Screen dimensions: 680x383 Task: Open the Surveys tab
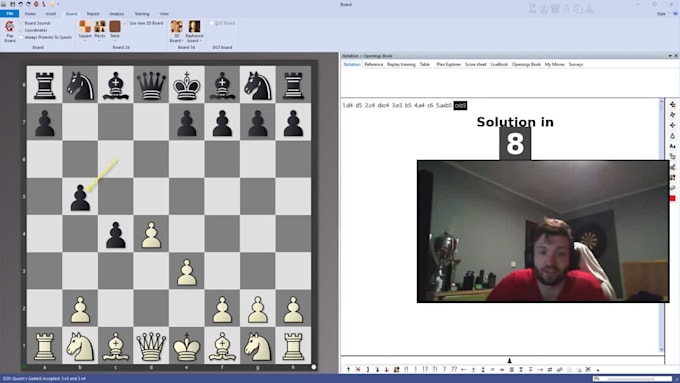(x=576, y=65)
